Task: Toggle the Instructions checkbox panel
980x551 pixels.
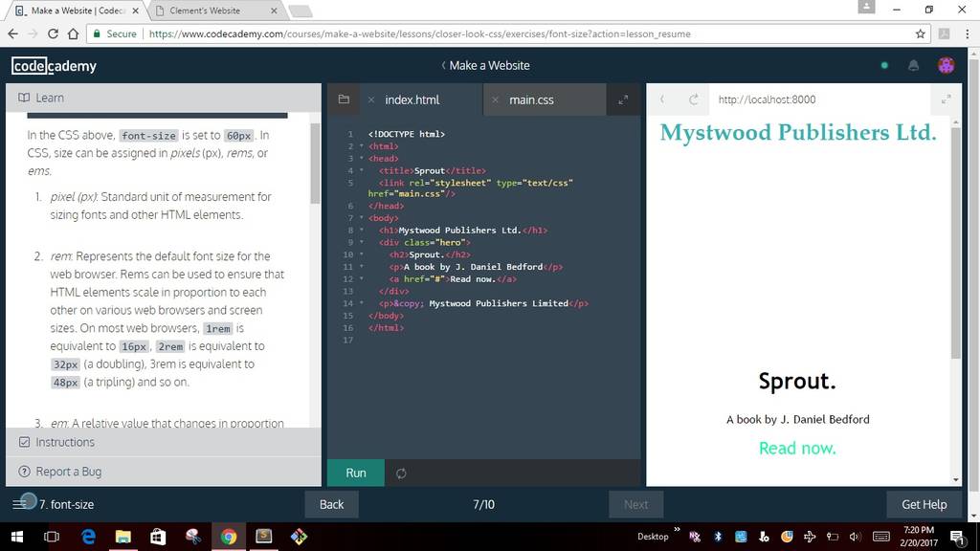Action: pos(24,442)
